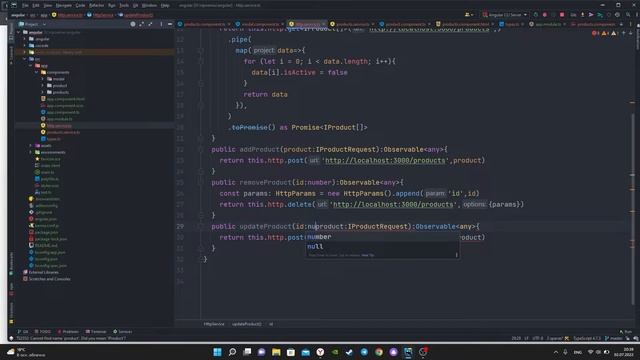This screenshot has height=360, width=640.
Task: Select products.service.ts in project tree
Action: click(63, 132)
